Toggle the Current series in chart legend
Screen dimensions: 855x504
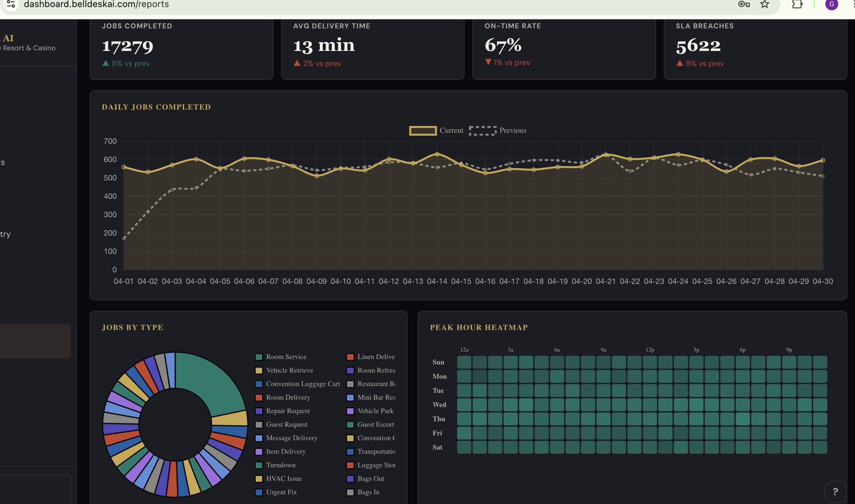pyautogui.click(x=436, y=131)
